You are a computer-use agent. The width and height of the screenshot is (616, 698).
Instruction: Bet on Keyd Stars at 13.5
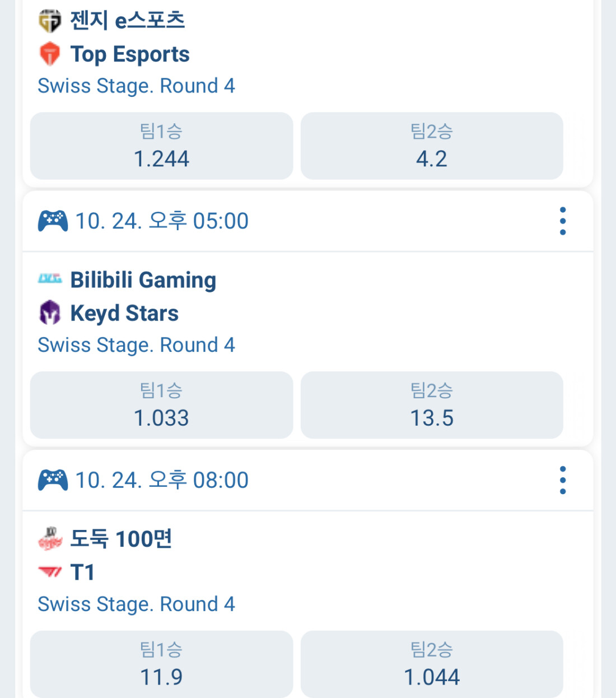(x=432, y=405)
